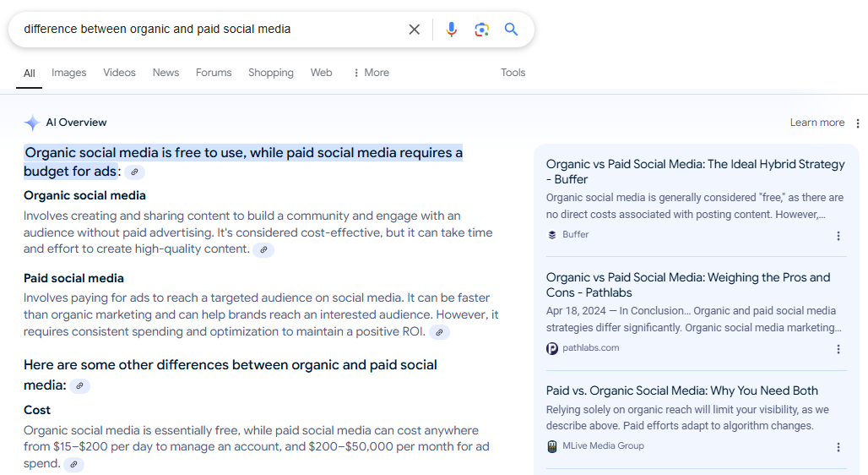Viewport: 868px width, 475px height.
Task: Click the blue magnifier search button
Action: [511, 30]
